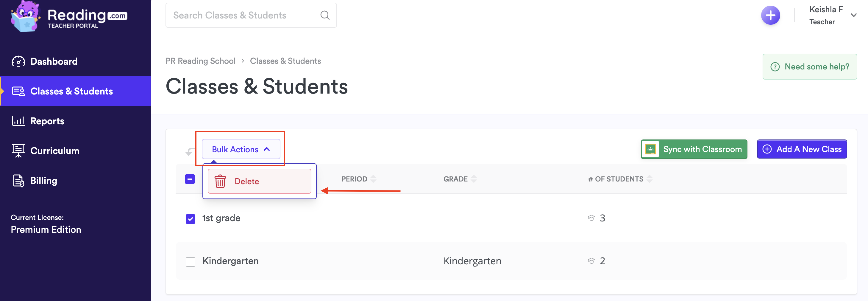Check the Kindergarten row checkbox
Viewport: 868px width, 301px height.
pyautogui.click(x=191, y=262)
